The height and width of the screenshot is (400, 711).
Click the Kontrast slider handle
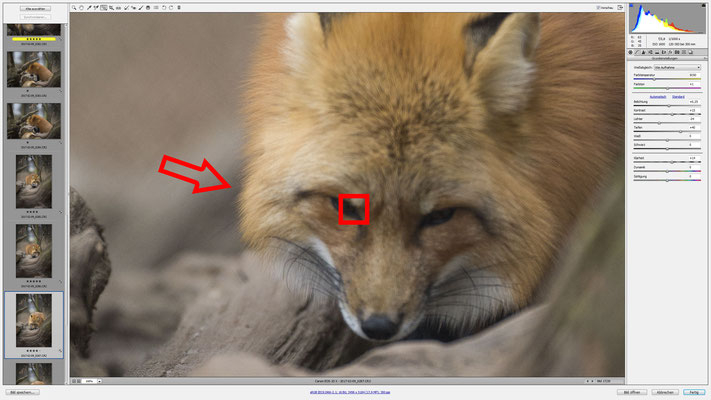672,114
